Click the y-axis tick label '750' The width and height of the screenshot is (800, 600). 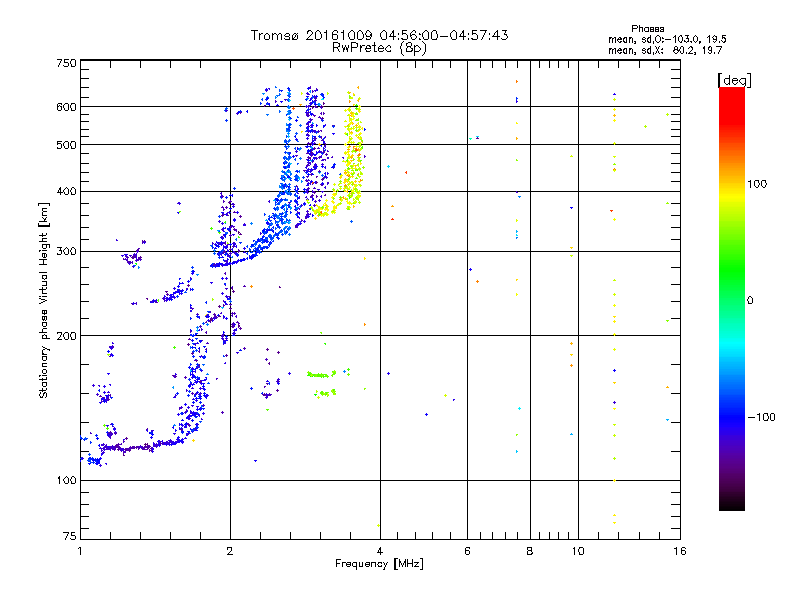(x=66, y=63)
